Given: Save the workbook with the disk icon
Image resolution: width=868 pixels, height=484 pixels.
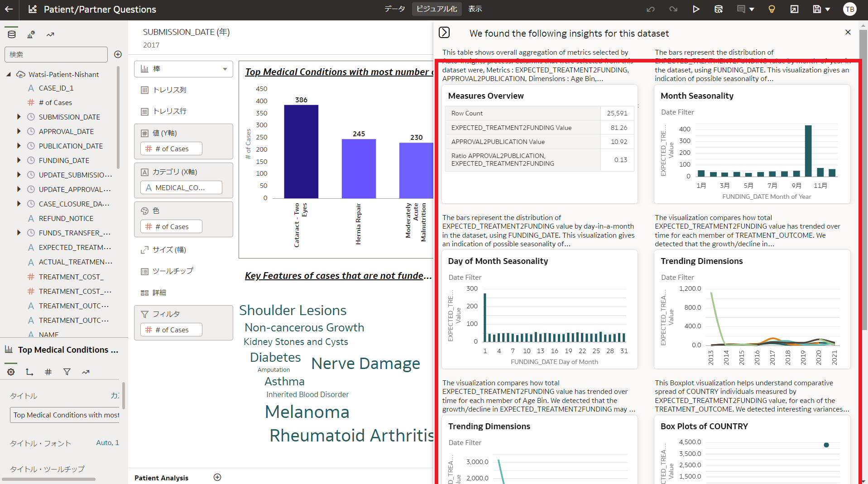Looking at the screenshot, I should tap(817, 9).
